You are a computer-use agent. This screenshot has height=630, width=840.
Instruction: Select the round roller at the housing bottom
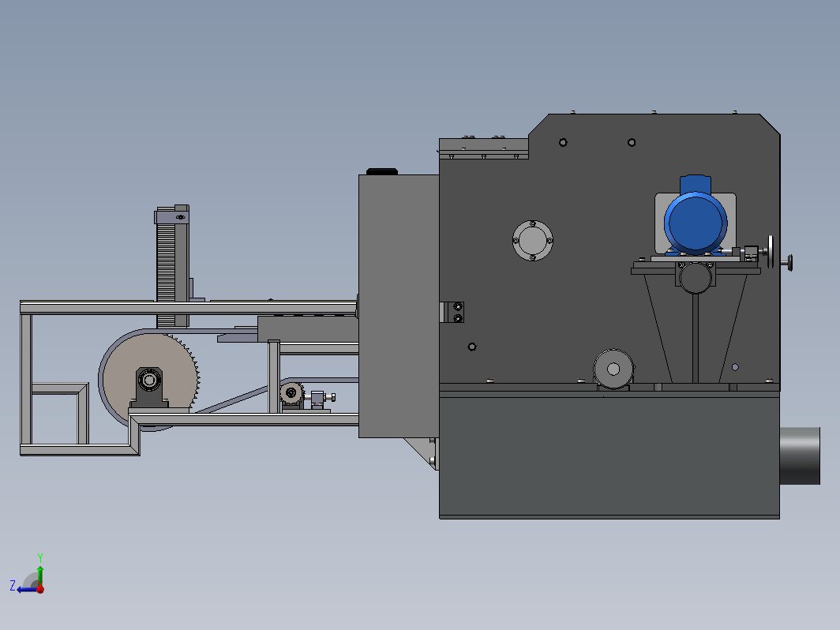pos(613,369)
